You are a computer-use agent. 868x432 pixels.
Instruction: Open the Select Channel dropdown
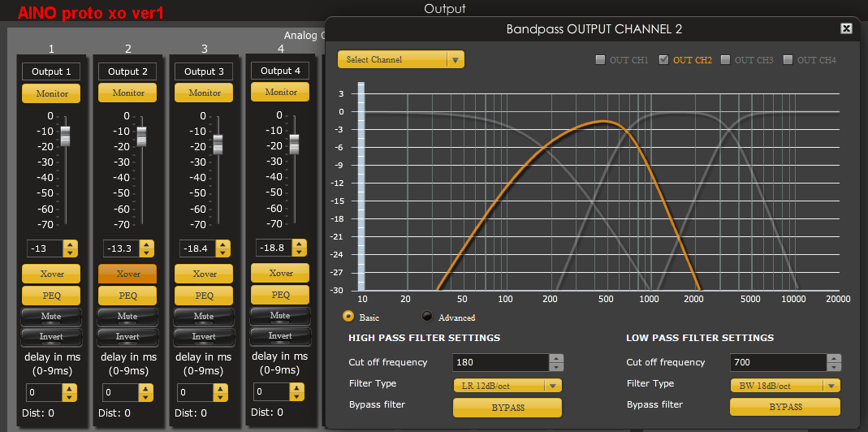[401, 59]
